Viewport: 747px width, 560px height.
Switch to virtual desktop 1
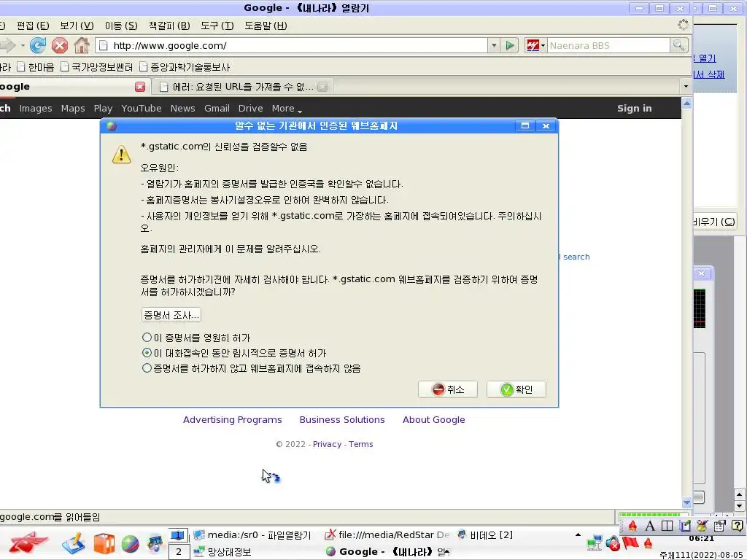coord(178,535)
